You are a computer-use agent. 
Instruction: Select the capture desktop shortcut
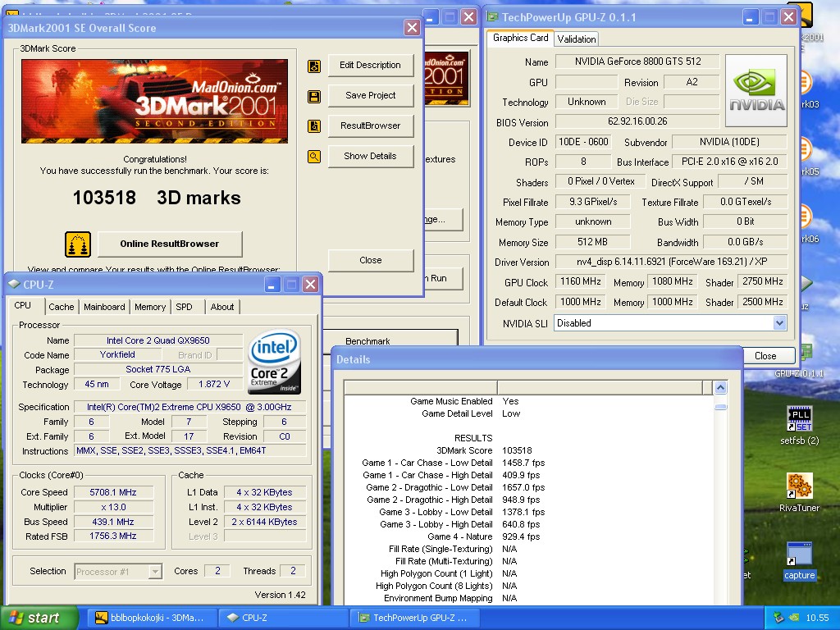[x=799, y=561]
